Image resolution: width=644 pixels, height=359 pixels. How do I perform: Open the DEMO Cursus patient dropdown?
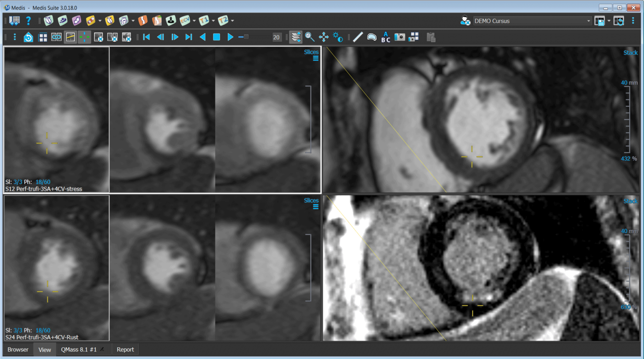click(588, 21)
